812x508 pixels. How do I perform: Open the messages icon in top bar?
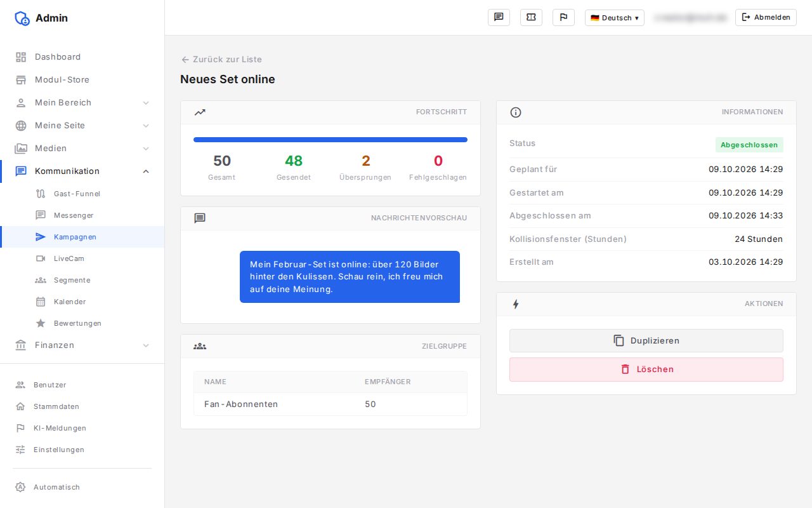(x=499, y=18)
